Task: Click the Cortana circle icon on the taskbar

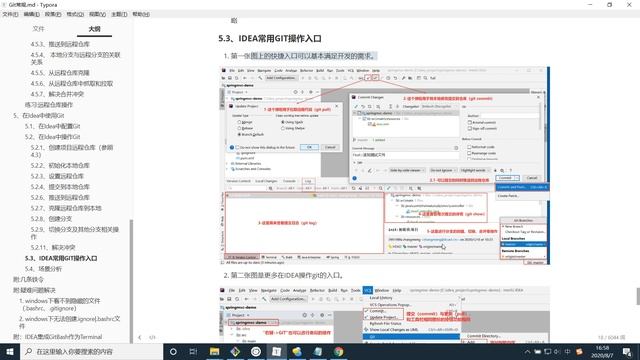Action: [173, 351]
